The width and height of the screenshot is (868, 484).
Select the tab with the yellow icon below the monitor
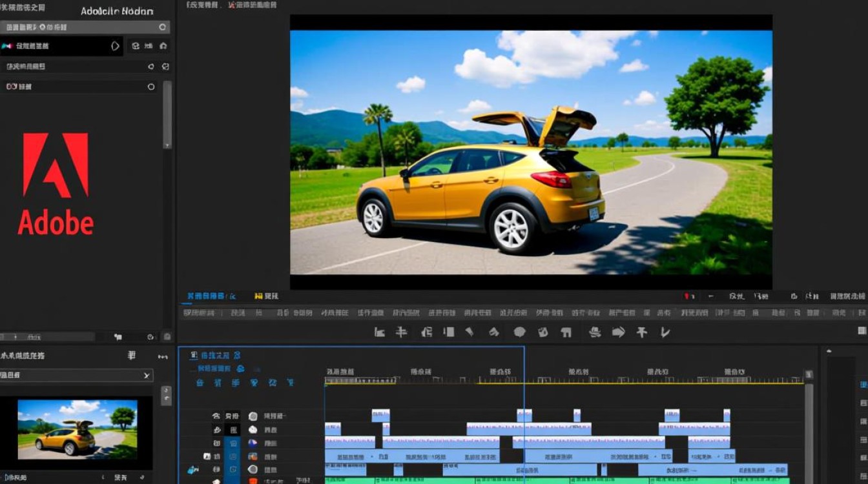pos(267,296)
